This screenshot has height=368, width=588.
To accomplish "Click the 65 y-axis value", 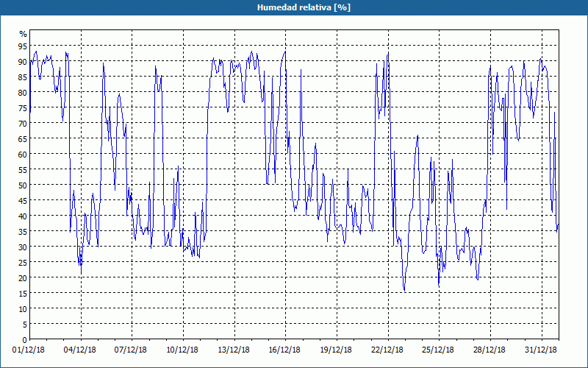I will 23,138.
